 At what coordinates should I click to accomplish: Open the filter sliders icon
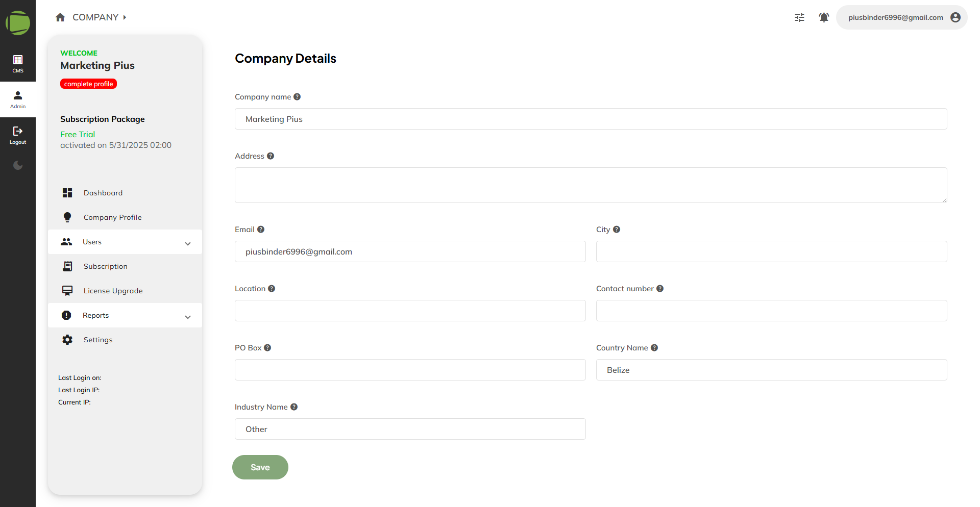tap(799, 17)
